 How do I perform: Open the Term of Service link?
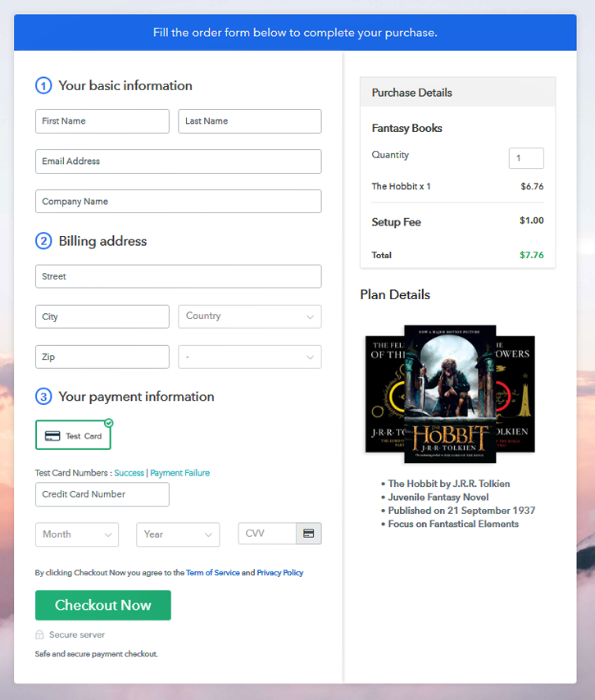(x=213, y=572)
